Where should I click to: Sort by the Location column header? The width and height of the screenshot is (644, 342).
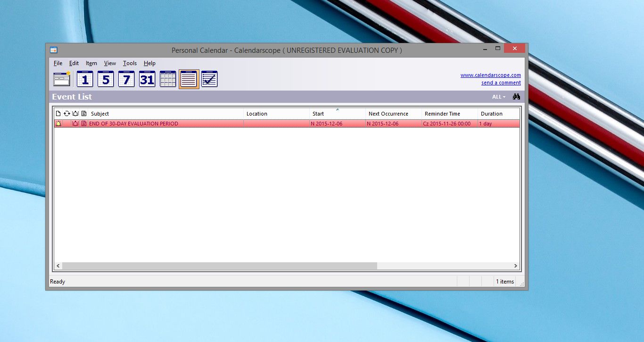coord(277,114)
